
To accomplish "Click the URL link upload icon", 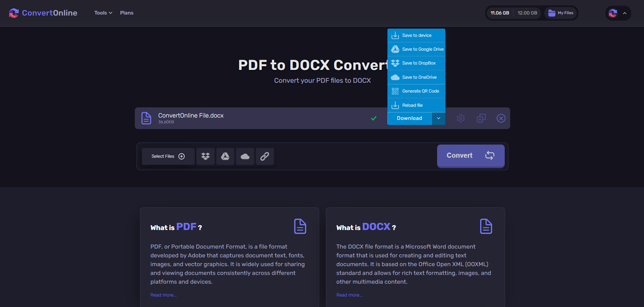I will pos(265,156).
